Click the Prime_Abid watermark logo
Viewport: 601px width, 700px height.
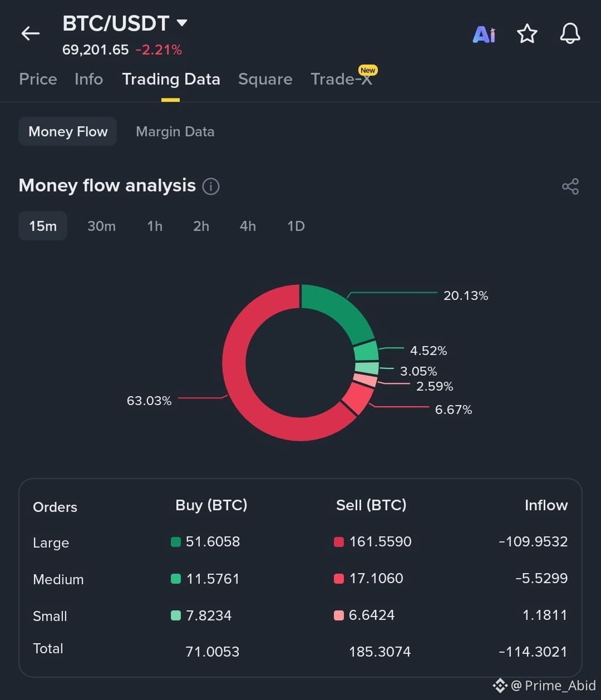(500, 686)
